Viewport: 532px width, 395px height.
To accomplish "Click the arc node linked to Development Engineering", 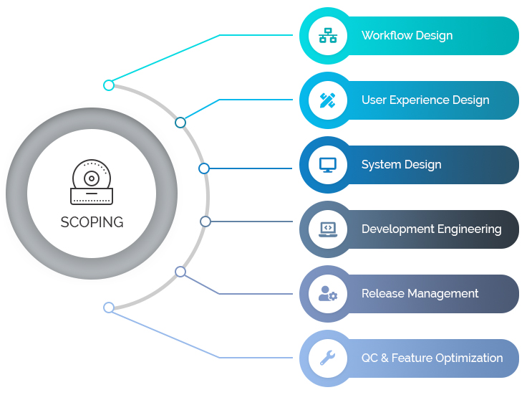I will click(x=205, y=222).
